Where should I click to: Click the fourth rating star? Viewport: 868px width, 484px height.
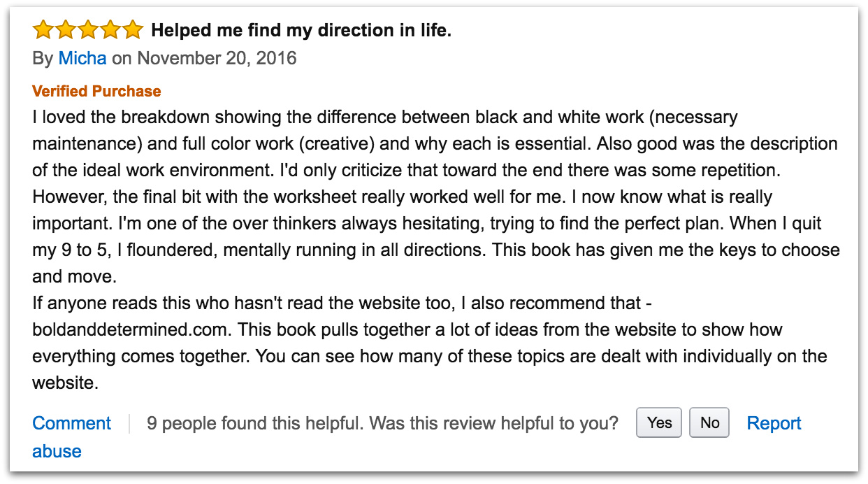tap(110, 31)
